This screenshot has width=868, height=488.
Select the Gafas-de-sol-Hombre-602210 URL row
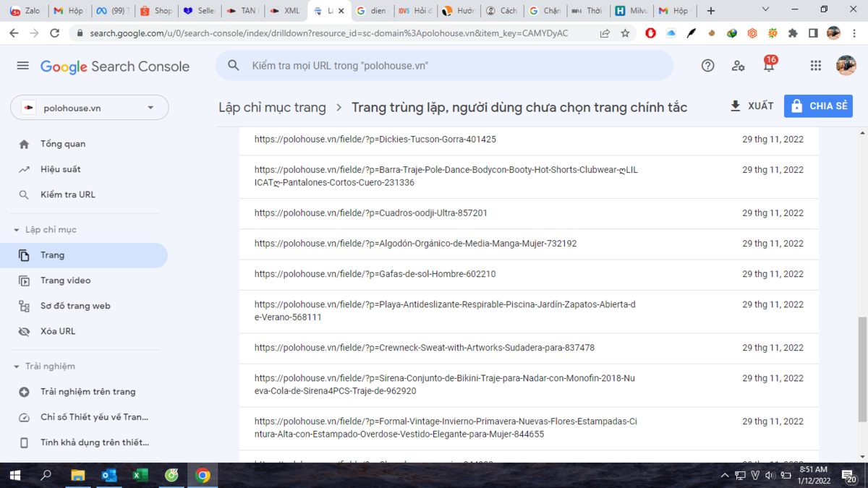pyautogui.click(x=529, y=274)
